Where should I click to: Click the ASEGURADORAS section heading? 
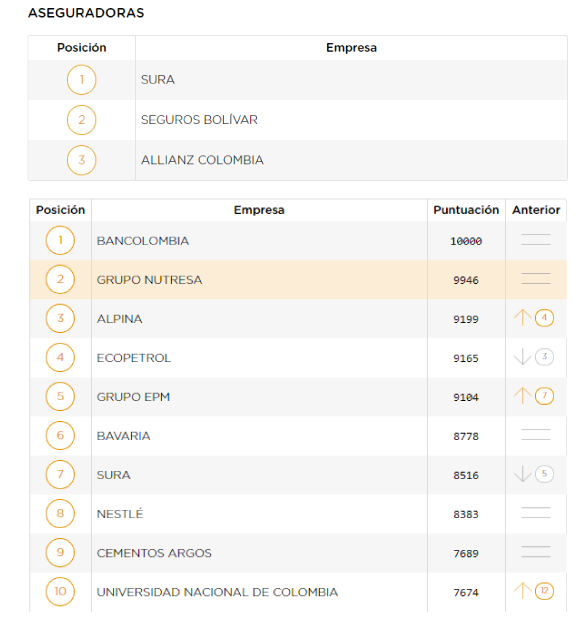tap(86, 13)
